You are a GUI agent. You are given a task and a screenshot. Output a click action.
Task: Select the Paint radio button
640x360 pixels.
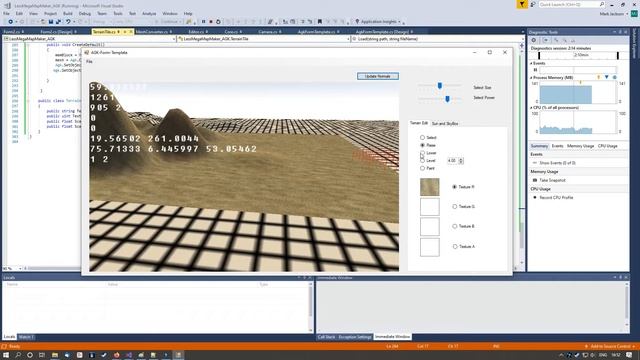tap(422, 168)
